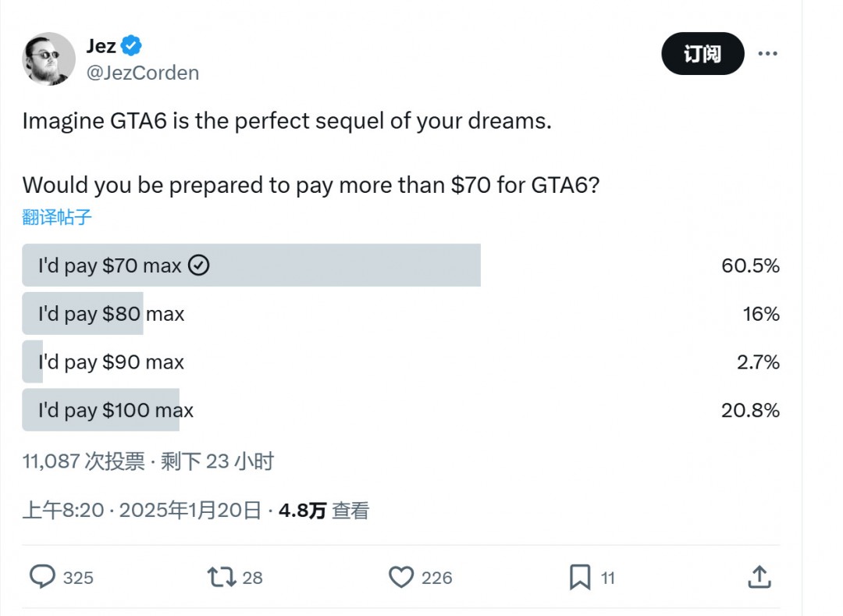Click the 订阅 subscribe button

point(702,54)
